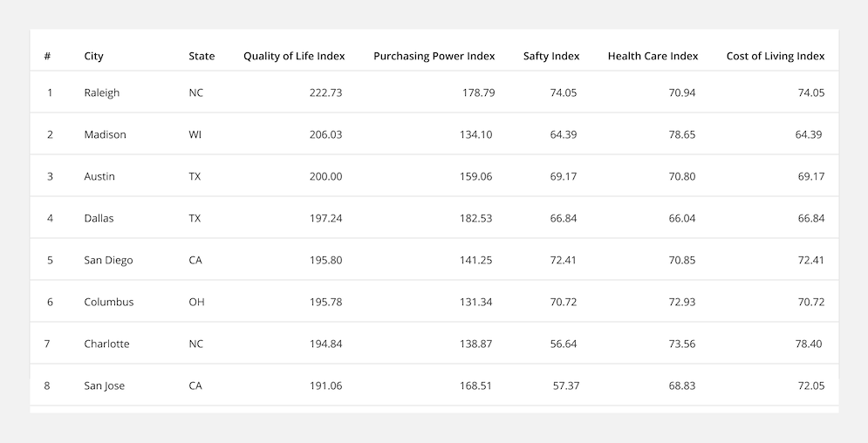Click the Health Care Index header
The image size is (868, 443).
653,56
